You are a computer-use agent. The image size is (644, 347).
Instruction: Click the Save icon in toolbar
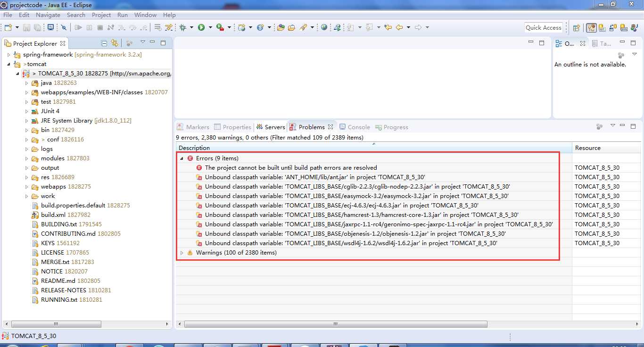point(26,27)
